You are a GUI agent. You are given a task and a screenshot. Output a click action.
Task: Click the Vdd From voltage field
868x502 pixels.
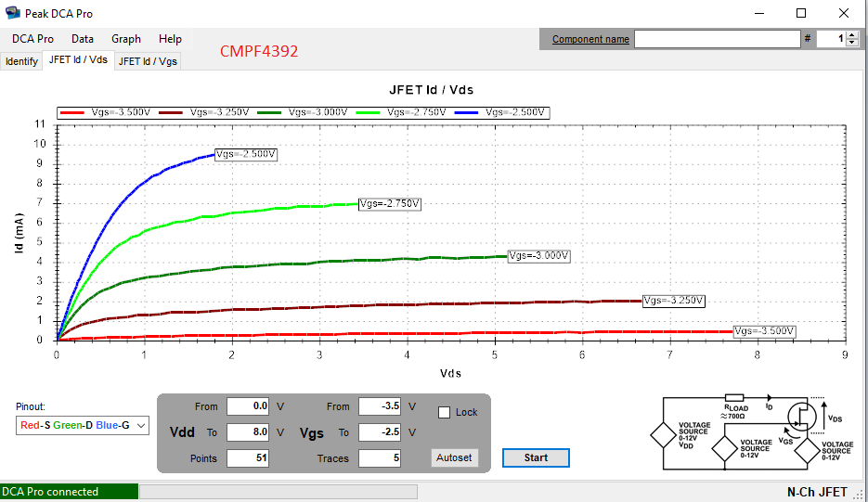point(248,406)
